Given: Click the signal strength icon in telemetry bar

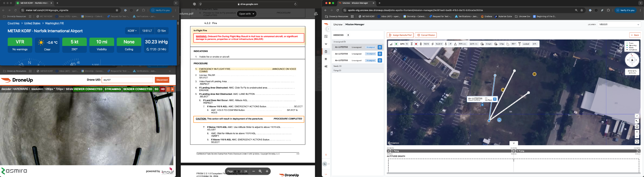Looking at the screenshot, I should click(391, 44).
